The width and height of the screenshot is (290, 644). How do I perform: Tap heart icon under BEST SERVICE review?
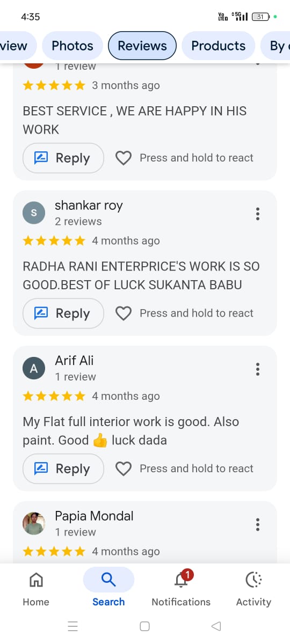click(124, 158)
